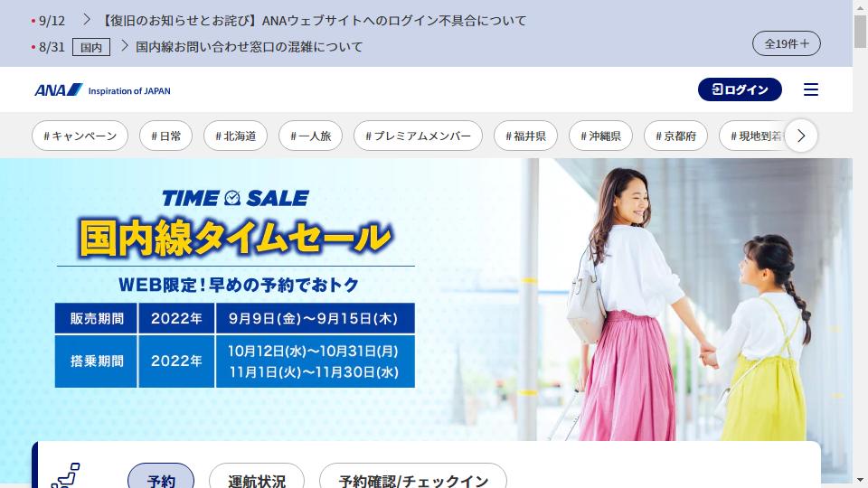Expand all 19 notices with 全19件＋
Image resolution: width=868 pixels, height=488 pixels.
tap(786, 43)
